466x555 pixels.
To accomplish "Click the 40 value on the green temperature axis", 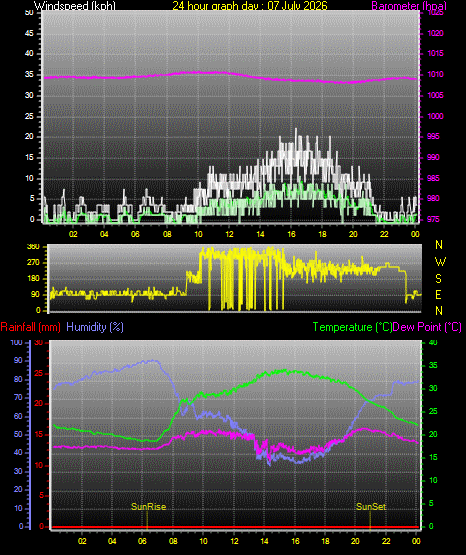I will (x=433, y=342).
